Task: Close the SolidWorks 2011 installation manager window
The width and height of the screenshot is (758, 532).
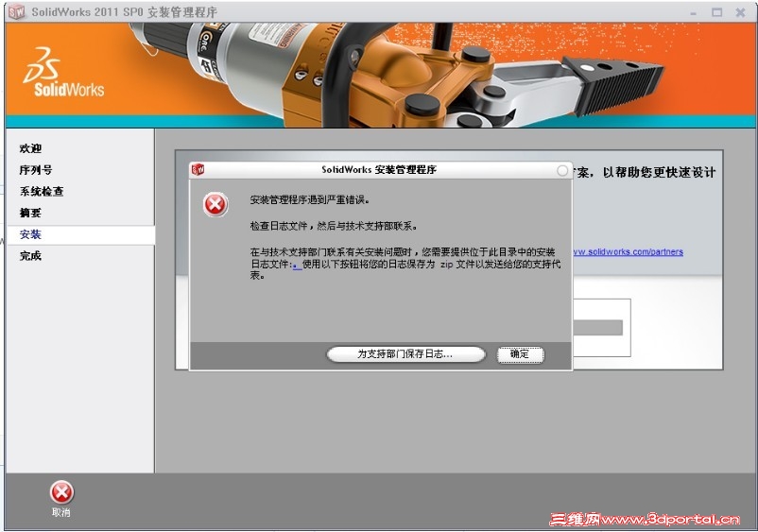Action: click(740, 12)
